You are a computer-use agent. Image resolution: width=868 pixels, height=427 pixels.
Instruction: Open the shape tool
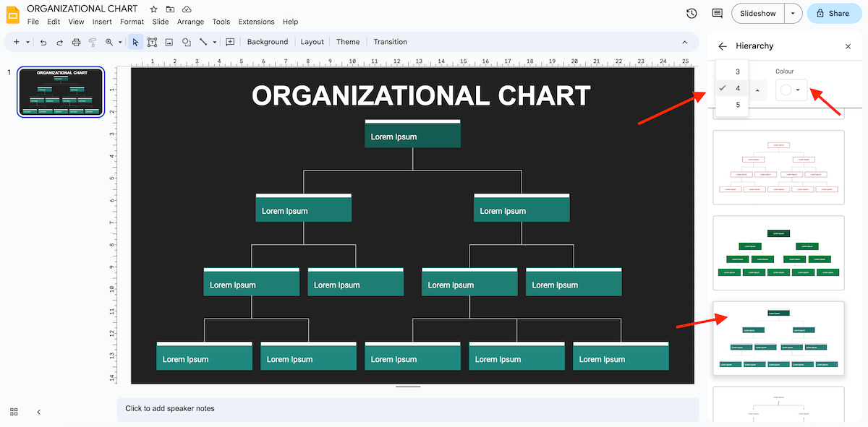click(186, 42)
